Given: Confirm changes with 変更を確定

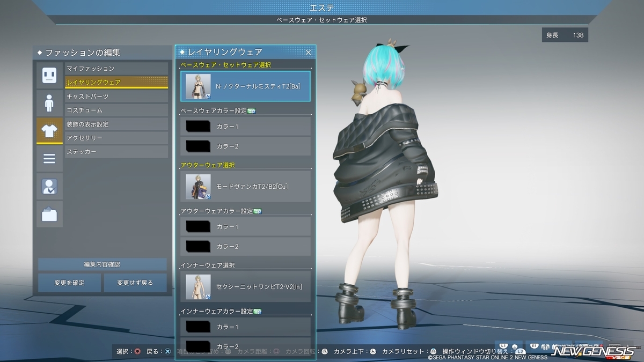Looking at the screenshot, I should [x=69, y=283].
